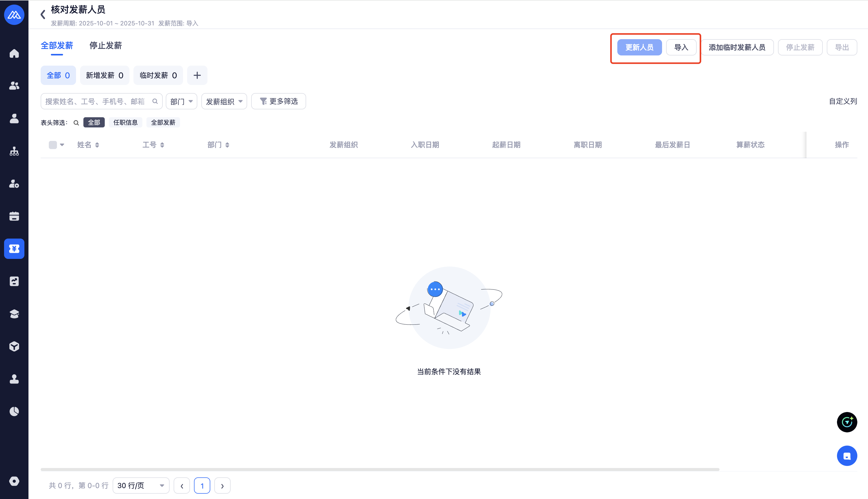The height and width of the screenshot is (499, 868).
Task: Open the pie chart reports icon
Action: tap(14, 411)
